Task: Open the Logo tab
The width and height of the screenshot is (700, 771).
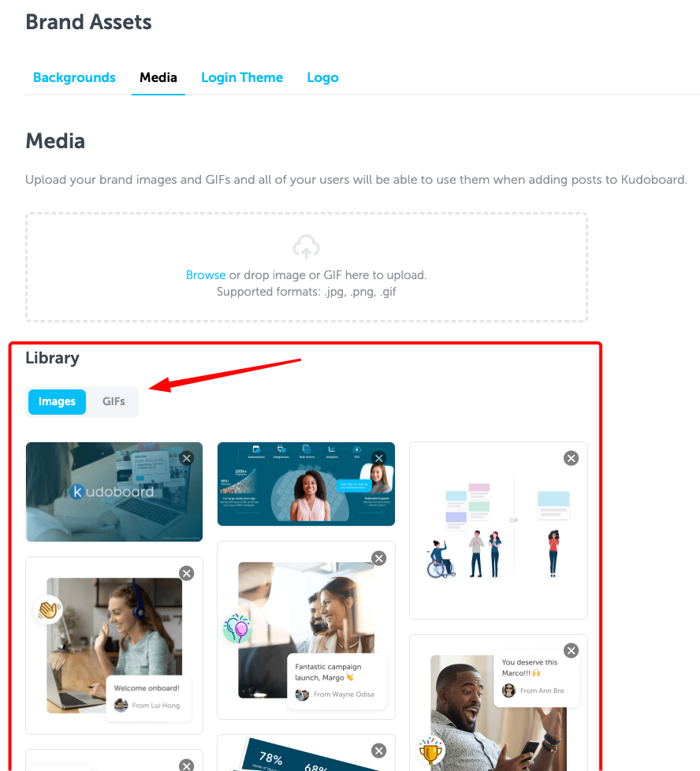Action: pos(322,78)
